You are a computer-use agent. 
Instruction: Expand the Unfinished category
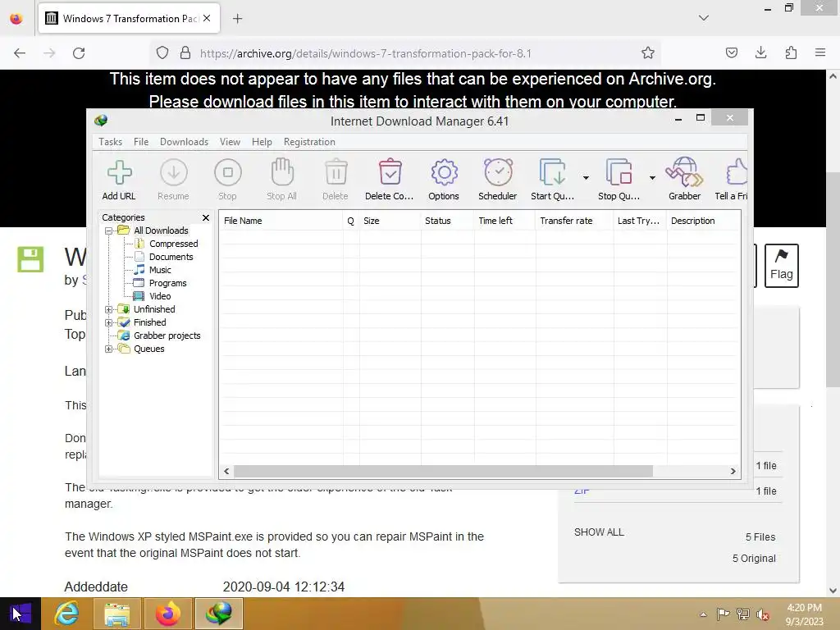pos(109,309)
